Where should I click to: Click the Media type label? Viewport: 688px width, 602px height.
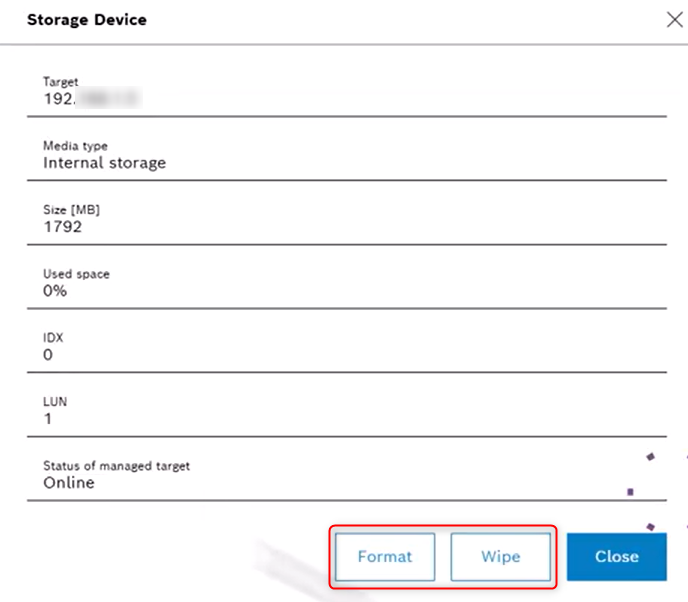75,146
